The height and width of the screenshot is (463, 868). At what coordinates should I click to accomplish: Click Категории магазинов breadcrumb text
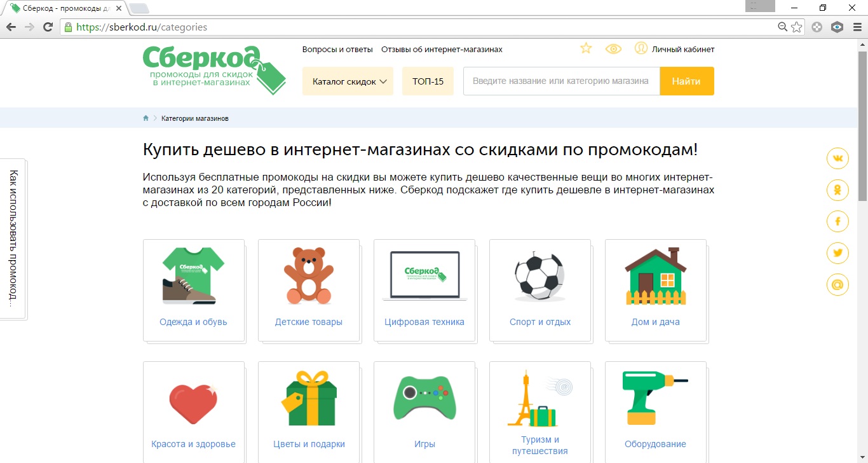195,119
